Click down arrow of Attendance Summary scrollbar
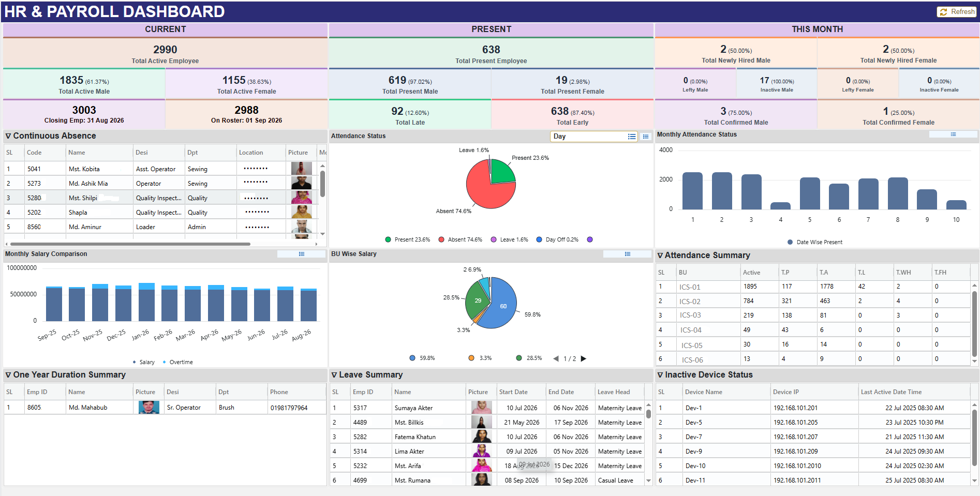 974,361
